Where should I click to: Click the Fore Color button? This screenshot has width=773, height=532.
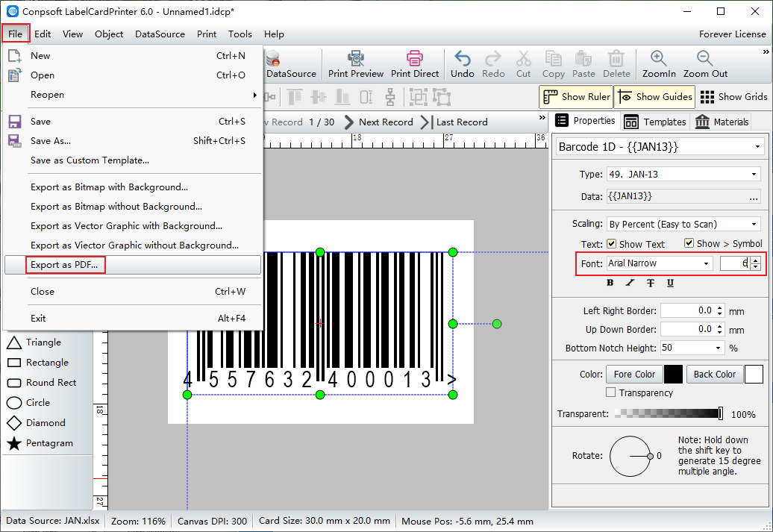[x=634, y=375]
